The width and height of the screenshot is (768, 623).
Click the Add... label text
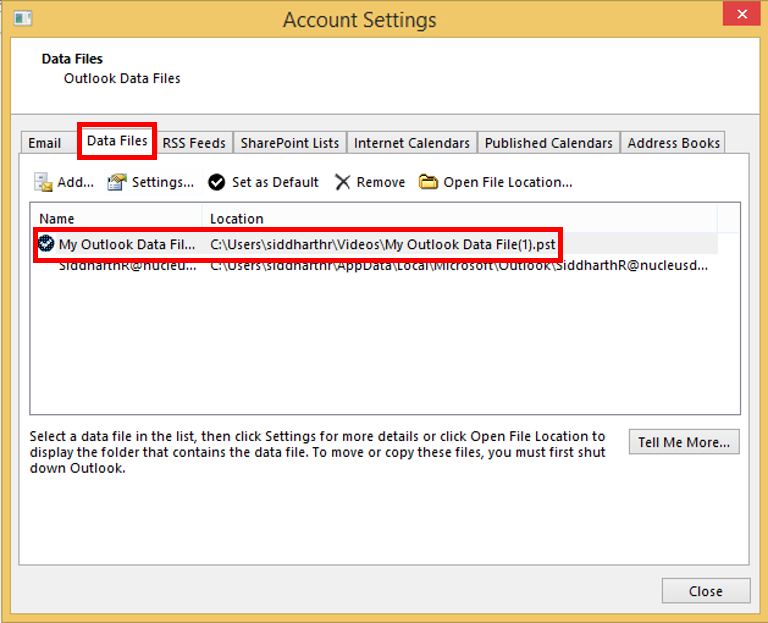75,182
